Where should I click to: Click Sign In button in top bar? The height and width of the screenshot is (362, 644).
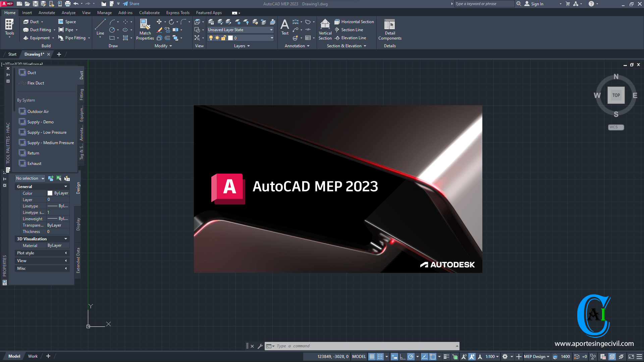pyautogui.click(x=537, y=4)
